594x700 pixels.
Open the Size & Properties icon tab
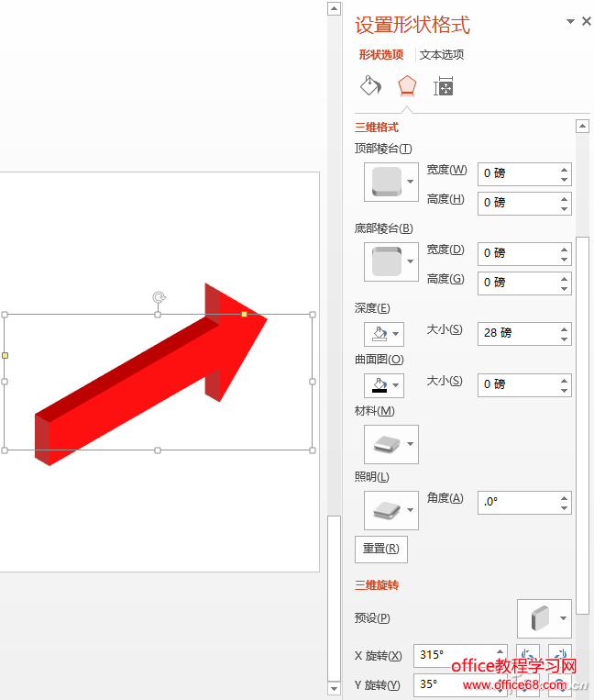click(444, 86)
